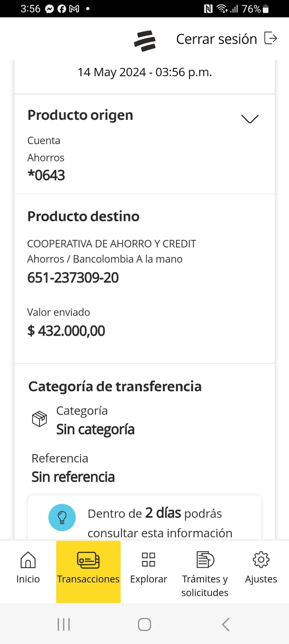
Task: Click Cerrar sesión text link
Action: (x=216, y=39)
